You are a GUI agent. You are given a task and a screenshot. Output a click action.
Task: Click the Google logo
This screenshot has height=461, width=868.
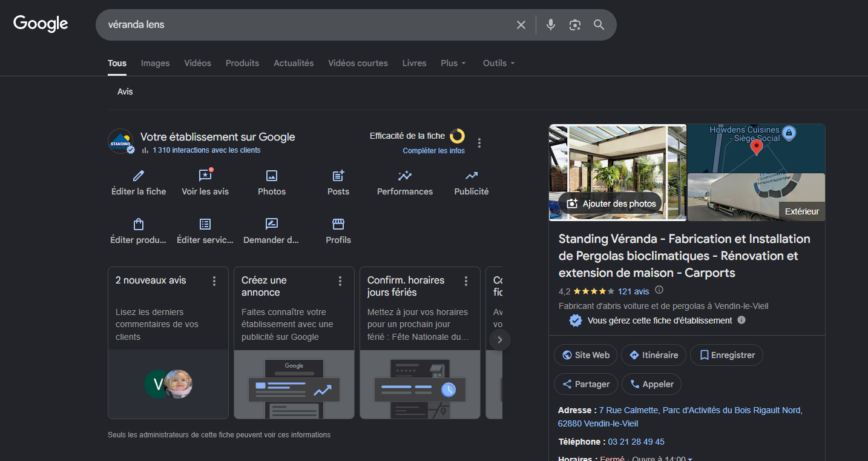tap(41, 24)
